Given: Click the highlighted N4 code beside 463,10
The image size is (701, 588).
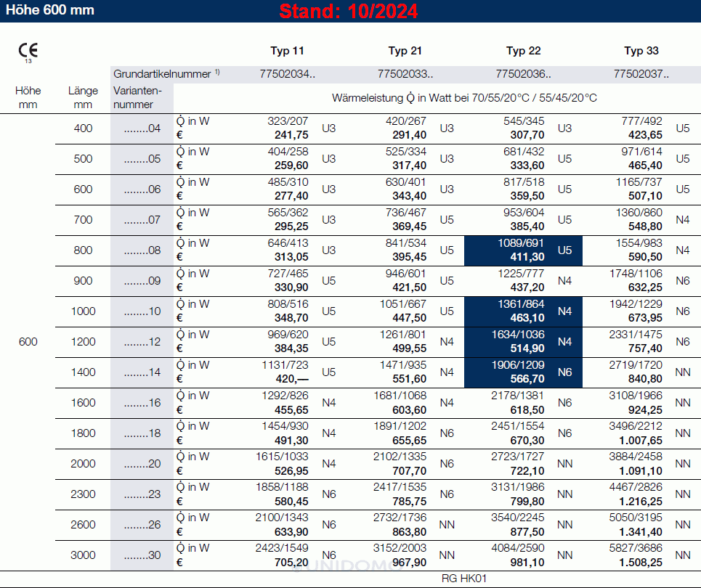Looking at the screenshot, I should pos(564,311).
